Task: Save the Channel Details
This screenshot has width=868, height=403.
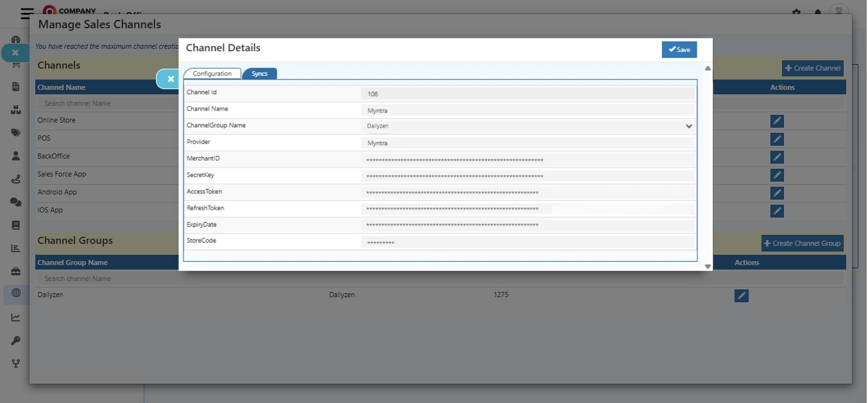Action: (679, 49)
